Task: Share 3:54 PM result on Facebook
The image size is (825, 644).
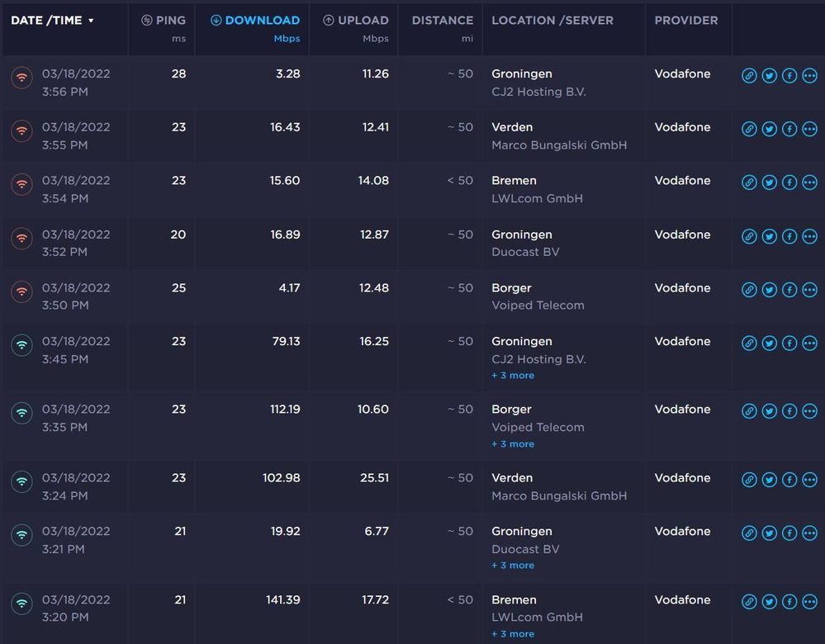Action: pos(789,182)
